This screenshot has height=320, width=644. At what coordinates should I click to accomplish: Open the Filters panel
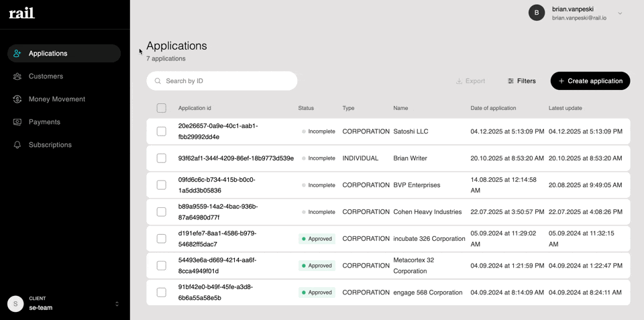pyautogui.click(x=521, y=81)
